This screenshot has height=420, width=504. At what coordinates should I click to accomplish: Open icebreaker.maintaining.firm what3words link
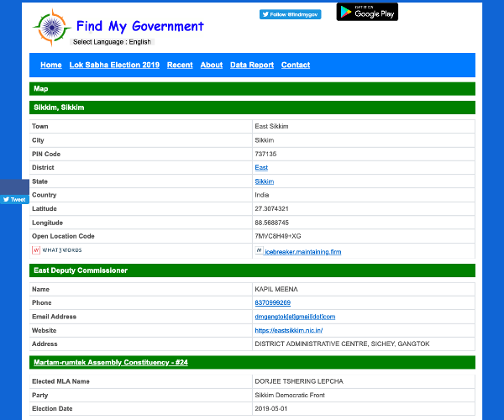302,251
